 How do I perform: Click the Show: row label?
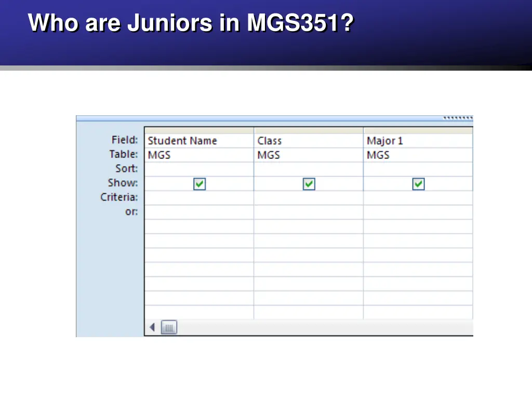[x=123, y=183]
